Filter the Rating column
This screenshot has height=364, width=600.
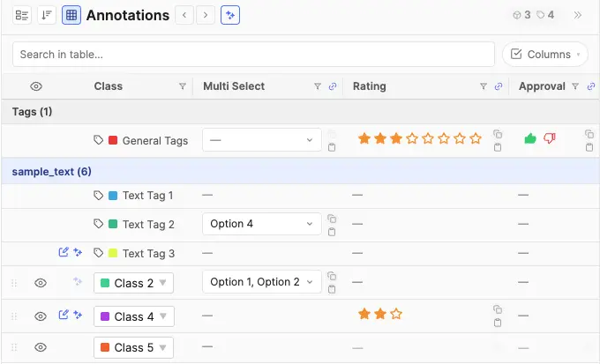[484, 86]
